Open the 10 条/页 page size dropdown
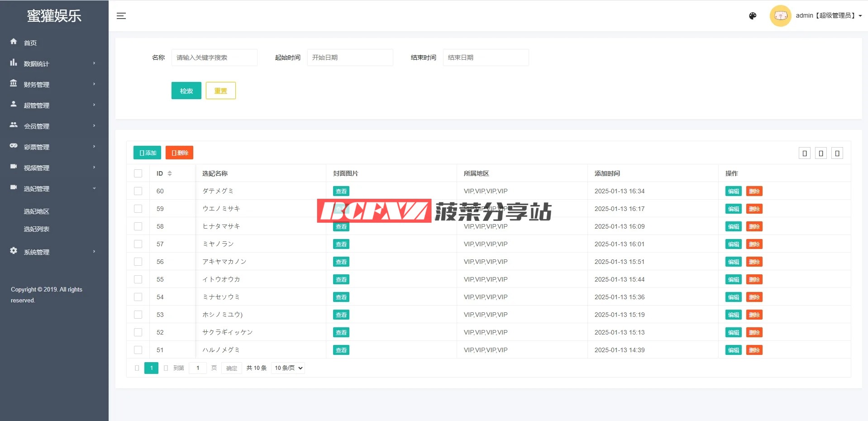This screenshot has width=868, height=421. [288, 368]
